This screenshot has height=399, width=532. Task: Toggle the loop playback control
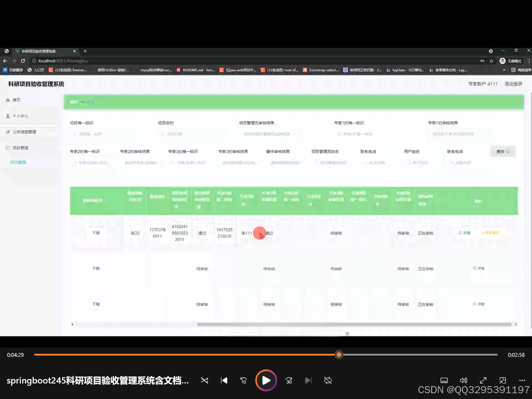[328, 380]
